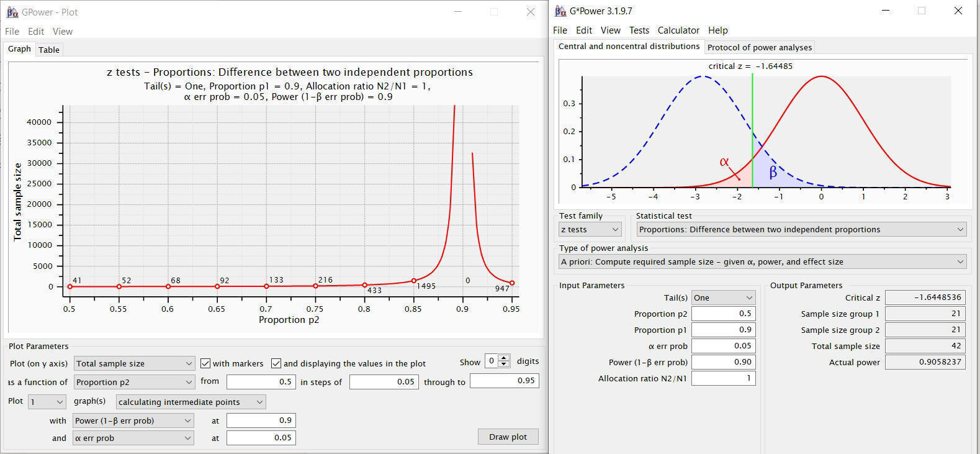Click the Draw plot button
The image size is (980, 454).
click(508, 437)
